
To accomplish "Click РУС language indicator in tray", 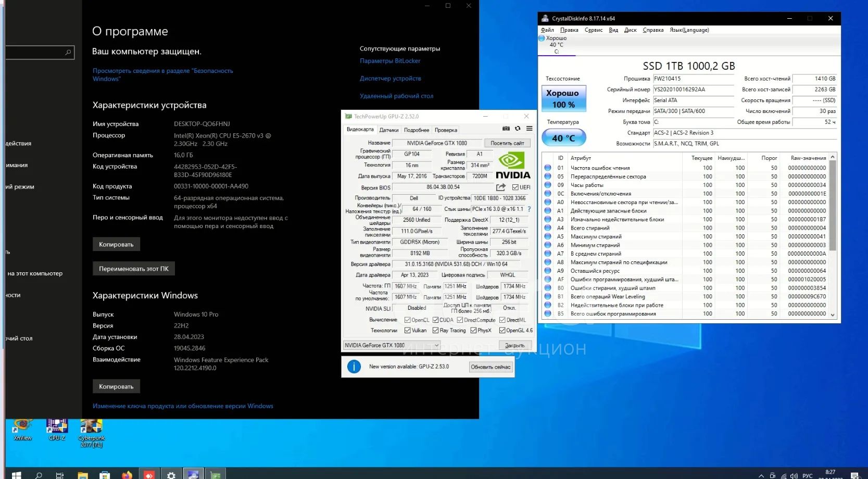I will point(808,476).
